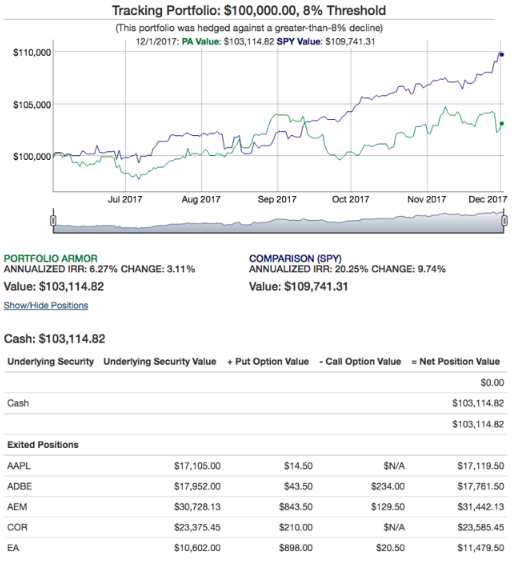Select the AAPL exited position row

[256, 466]
